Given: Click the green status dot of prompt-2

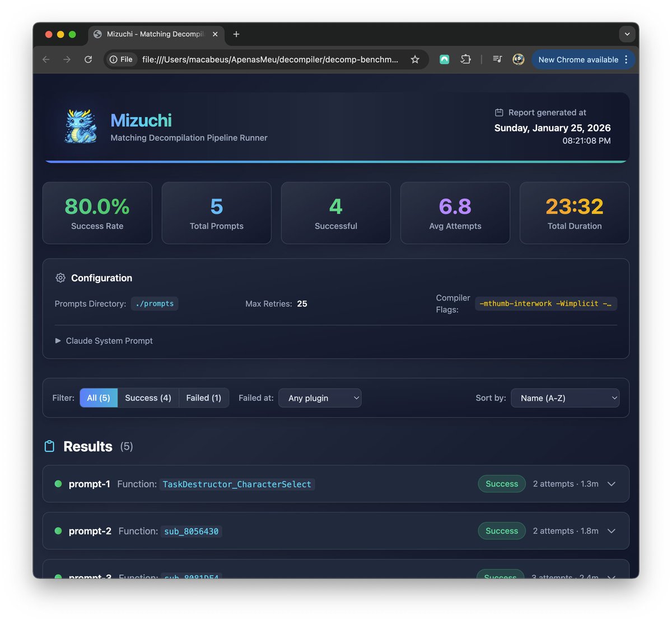Looking at the screenshot, I should click(x=58, y=531).
